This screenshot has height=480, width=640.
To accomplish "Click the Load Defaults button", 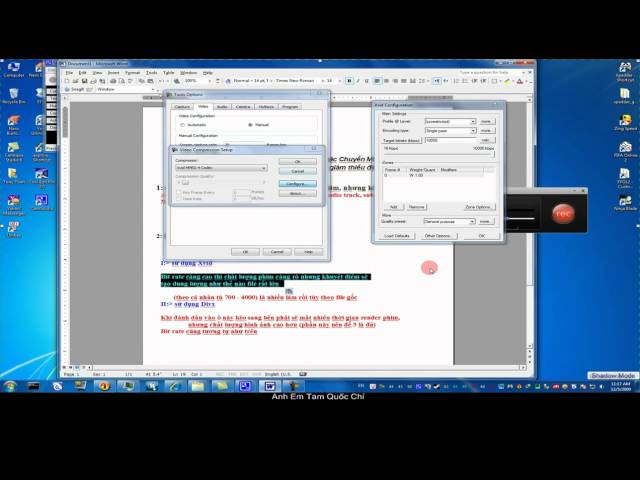I will 397,236.
